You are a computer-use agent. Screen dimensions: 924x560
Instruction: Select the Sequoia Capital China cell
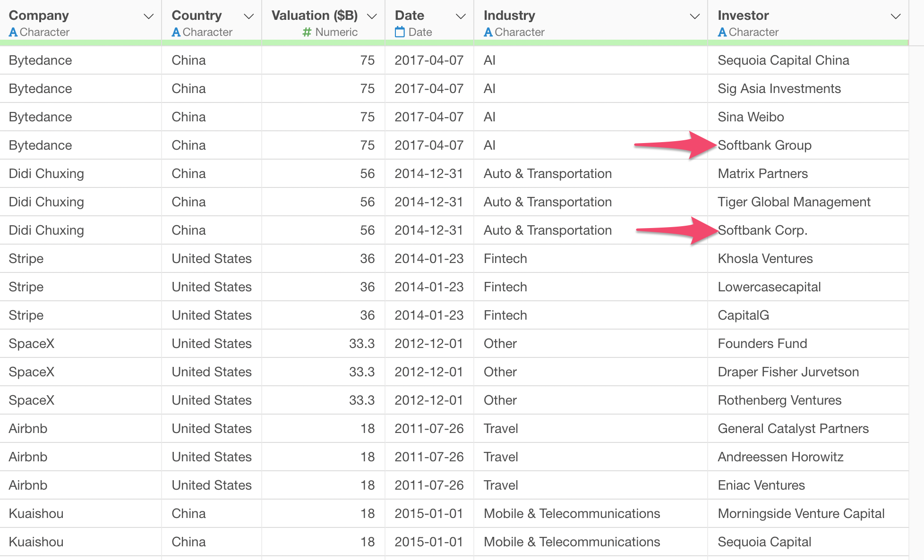[783, 60]
